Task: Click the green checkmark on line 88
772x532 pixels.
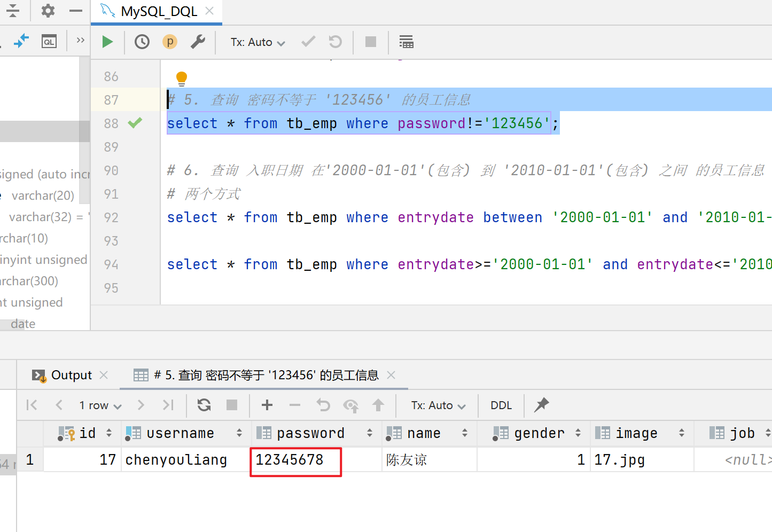Action: 135,123
